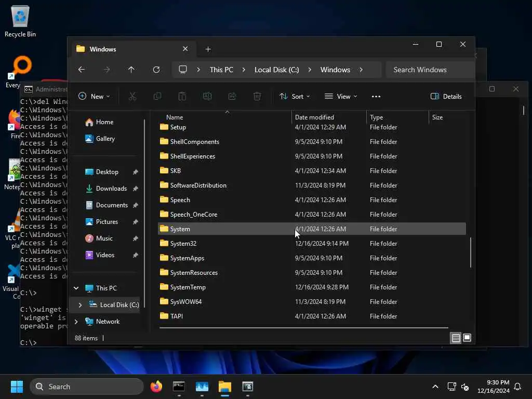The width and height of the screenshot is (532, 399).
Task: Open Pictures in navigation pane
Action: click(102, 222)
